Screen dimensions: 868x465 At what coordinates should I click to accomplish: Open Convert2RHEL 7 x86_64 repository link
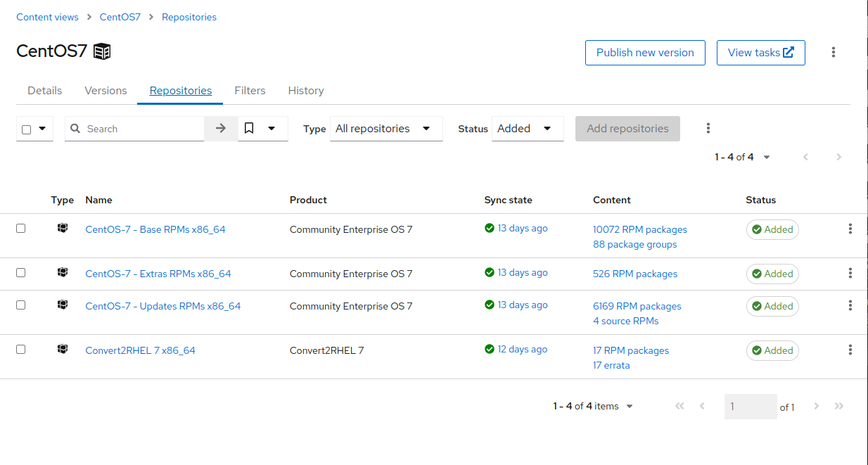pos(140,350)
